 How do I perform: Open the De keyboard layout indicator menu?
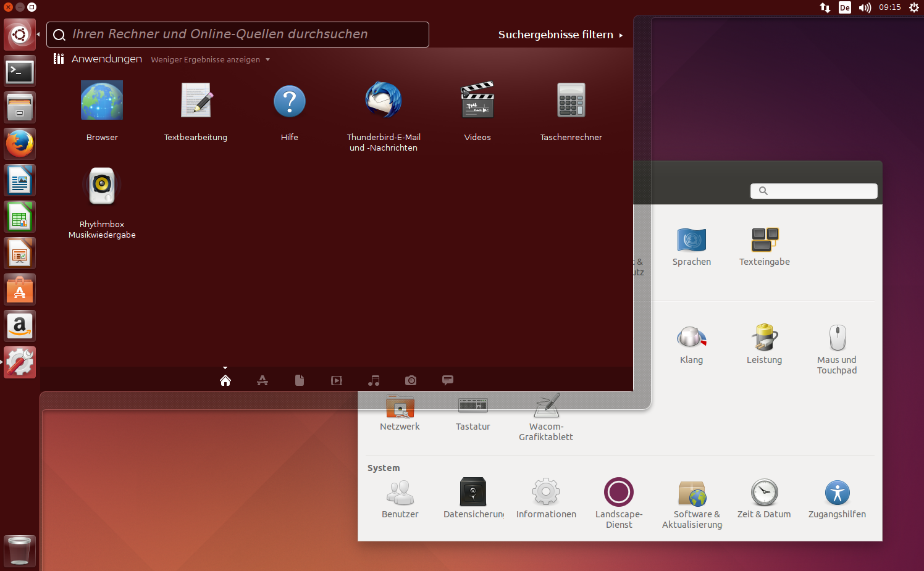(844, 7)
